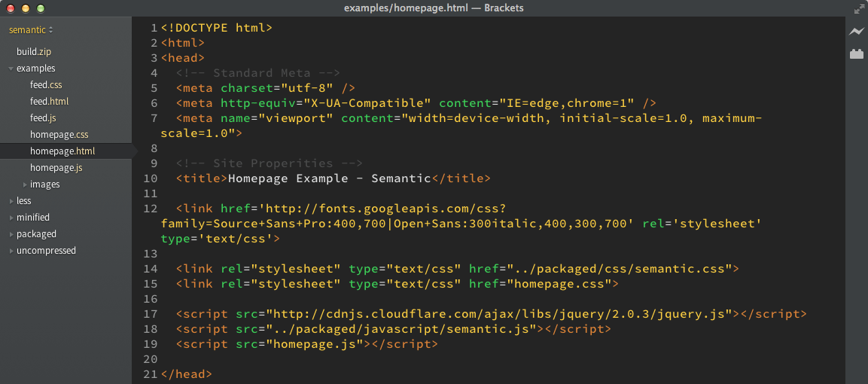Open the semantic project dropdown
This screenshot has width=868, height=384.
pyautogui.click(x=31, y=30)
